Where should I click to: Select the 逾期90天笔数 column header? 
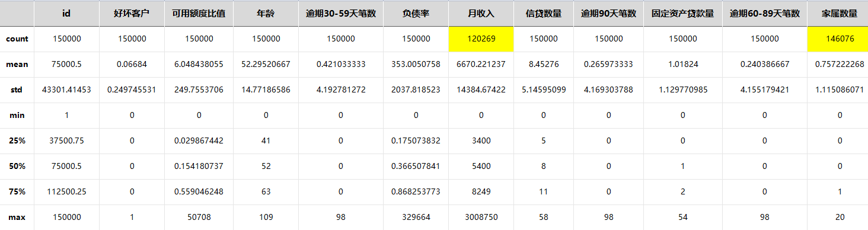pos(608,13)
